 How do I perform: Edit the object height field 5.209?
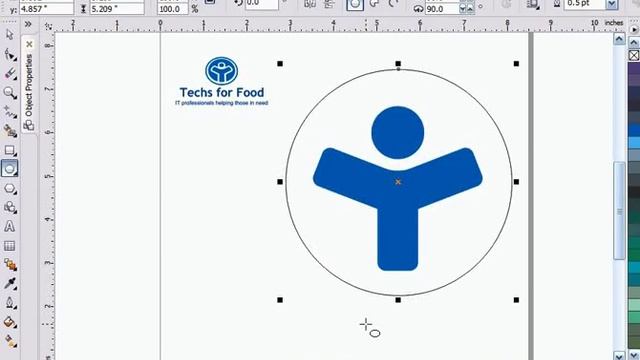(117, 9)
